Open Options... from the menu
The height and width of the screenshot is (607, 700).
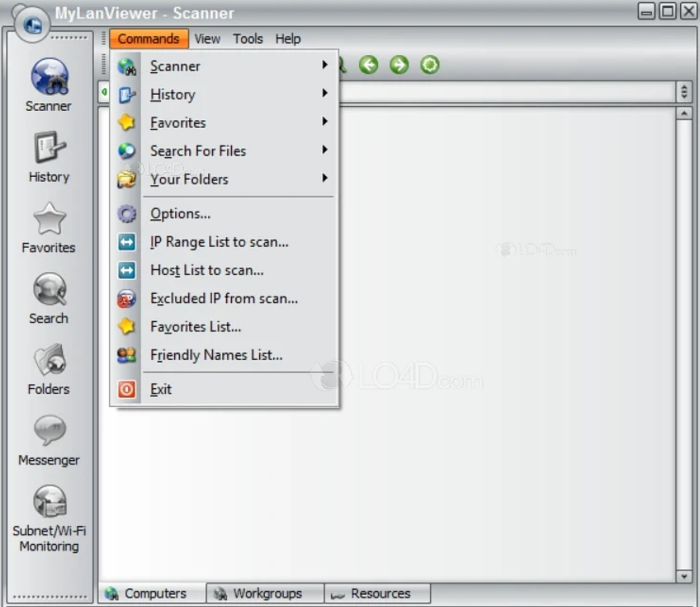(224, 214)
